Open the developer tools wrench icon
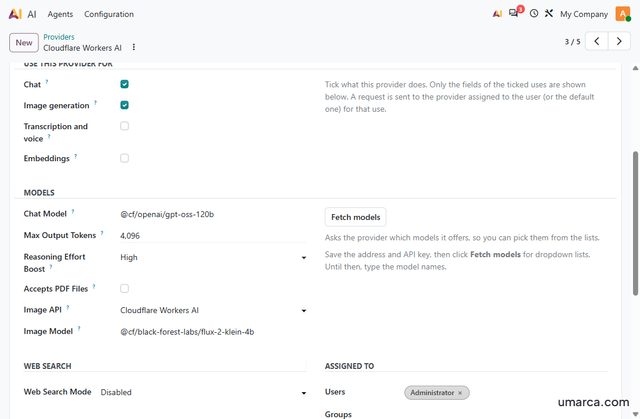 (549, 13)
